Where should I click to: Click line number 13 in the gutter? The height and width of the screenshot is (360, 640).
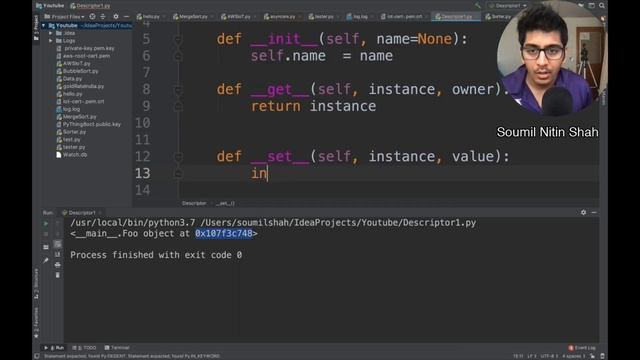[142, 173]
